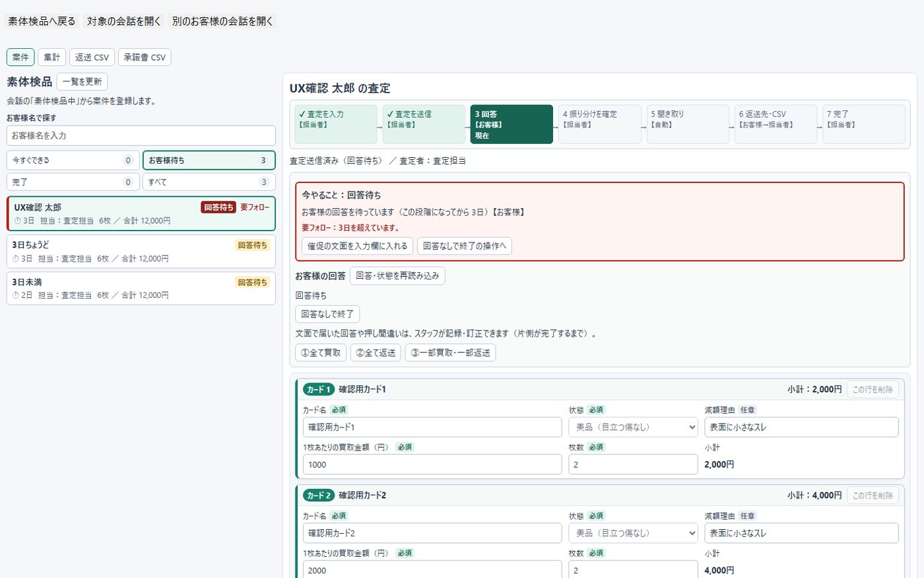Select the 3日ちょうど case row
The height and width of the screenshot is (578, 924).
[141, 252]
